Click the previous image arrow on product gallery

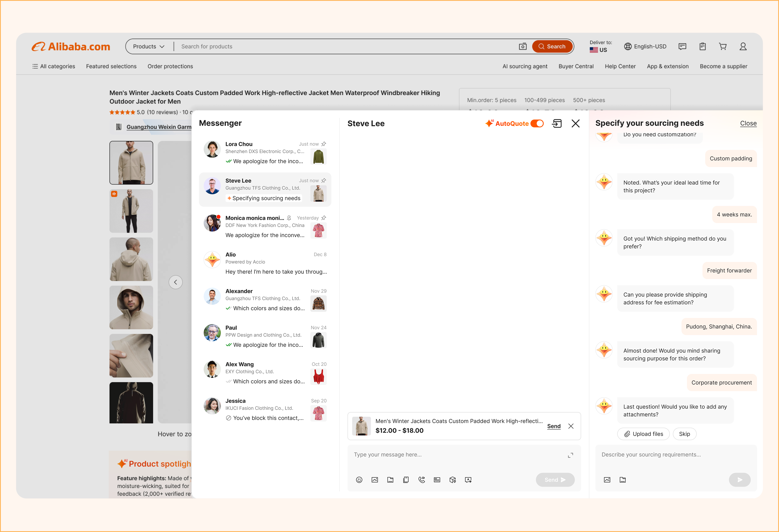[x=176, y=282]
